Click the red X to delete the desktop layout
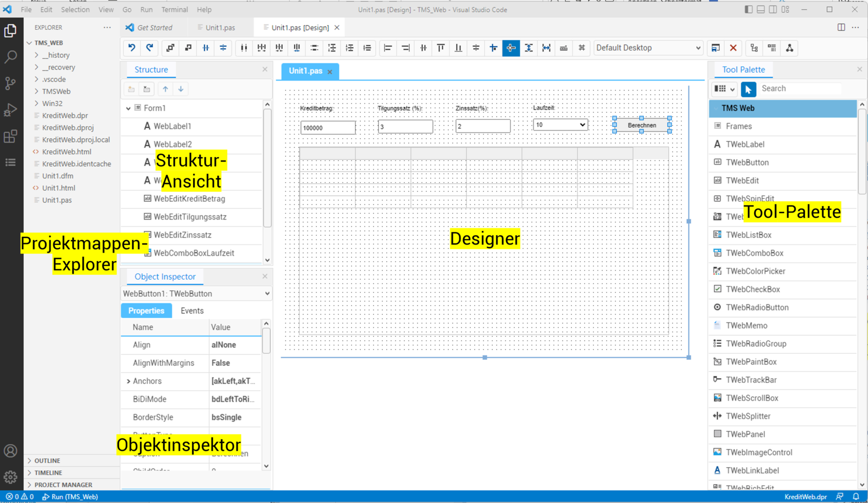868x503 pixels. 732,48
